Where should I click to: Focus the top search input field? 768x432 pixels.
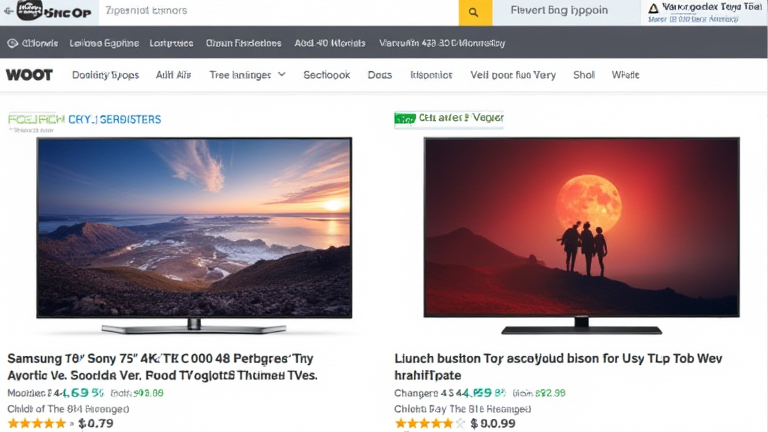(x=278, y=11)
